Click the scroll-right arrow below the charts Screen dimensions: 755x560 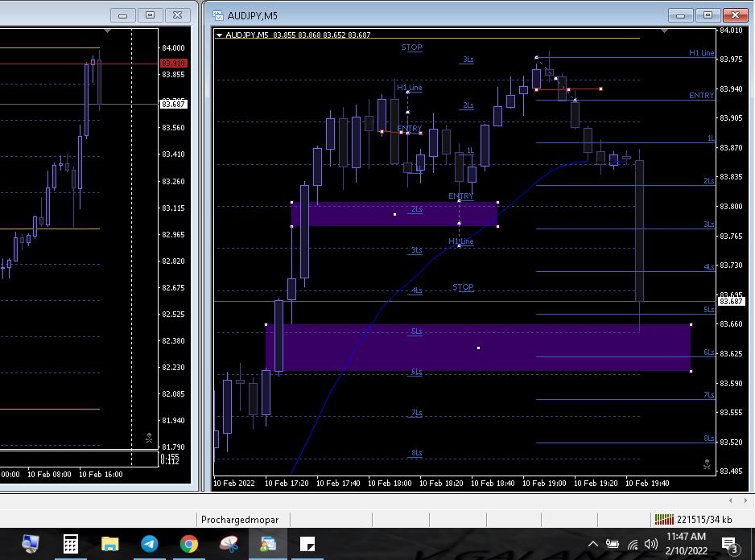[x=745, y=500]
